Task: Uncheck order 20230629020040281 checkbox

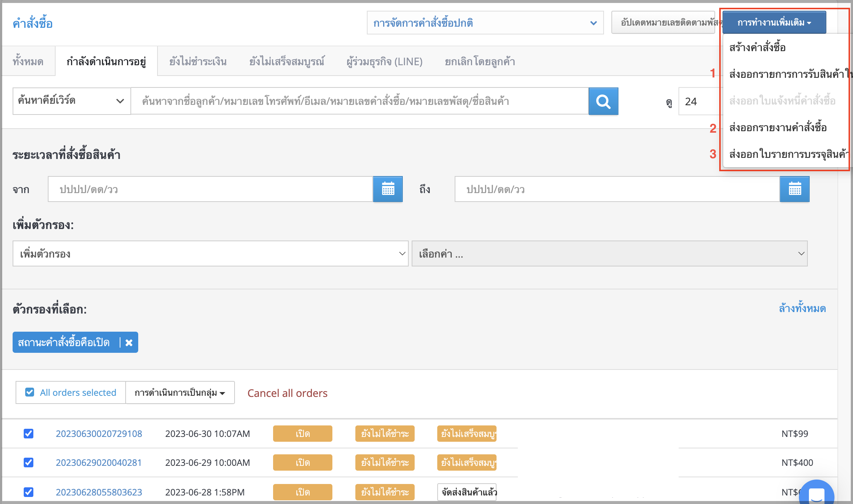Action: tap(29, 462)
